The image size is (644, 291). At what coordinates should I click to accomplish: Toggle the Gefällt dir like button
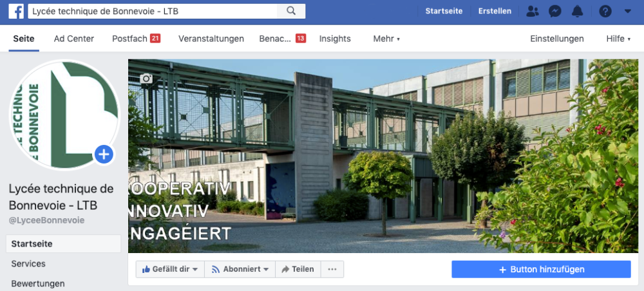(x=170, y=269)
